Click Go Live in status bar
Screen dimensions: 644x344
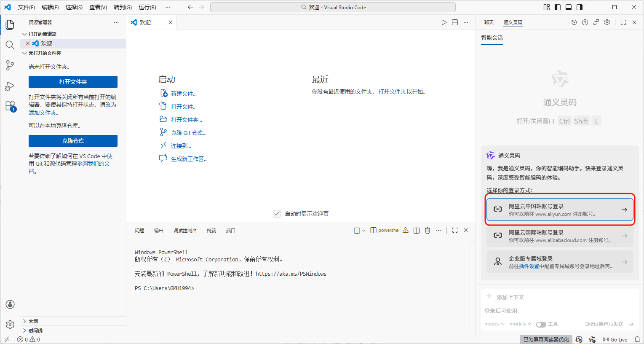[x=615, y=339]
